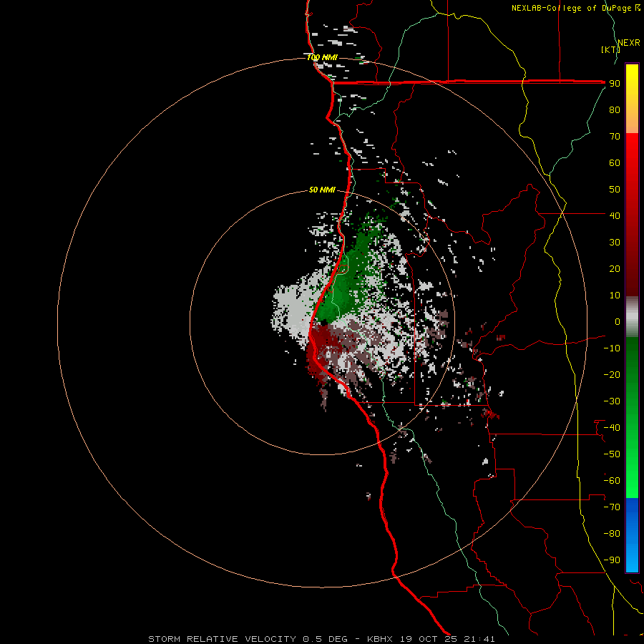Click the 20 value on the velocity scale
Viewport: 644px width, 644px height.
tap(615, 268)
